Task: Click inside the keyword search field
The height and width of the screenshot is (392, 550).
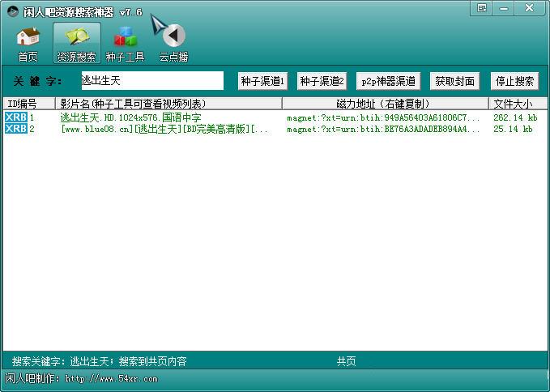Action: pyautogui.click(x=151, y=81)
